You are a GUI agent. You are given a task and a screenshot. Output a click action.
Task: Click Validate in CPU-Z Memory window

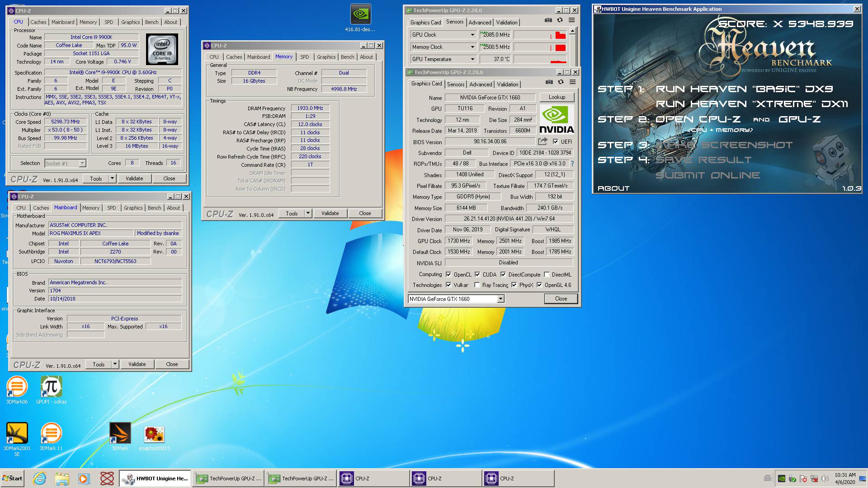pyautogui.click(x=330, y=213)
